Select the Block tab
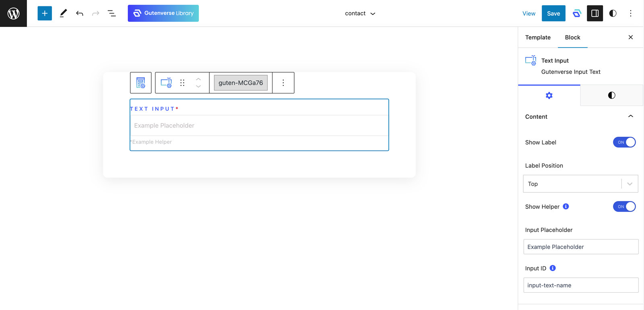This screenshot has width=644, height=310. click(x=572, y=37)
